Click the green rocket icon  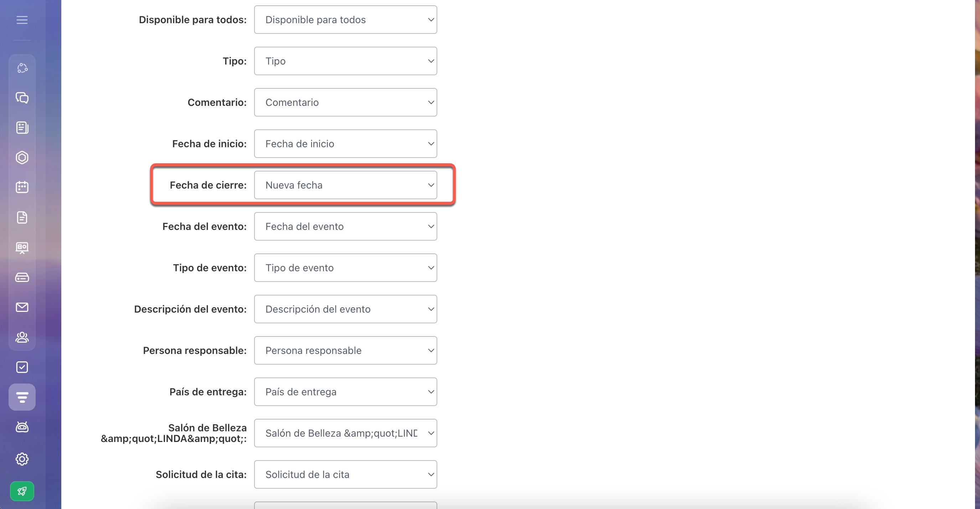pyautogui.click(x=22, y=491)
